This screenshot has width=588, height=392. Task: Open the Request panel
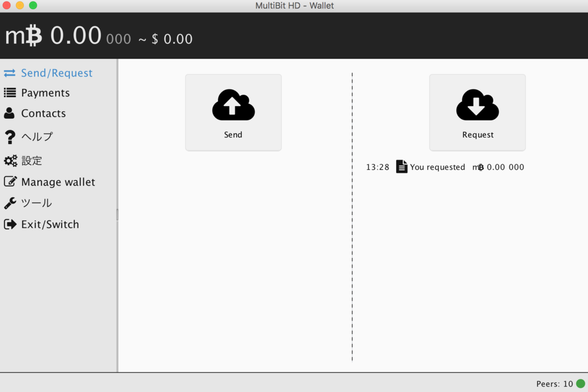tap(477, 112)
